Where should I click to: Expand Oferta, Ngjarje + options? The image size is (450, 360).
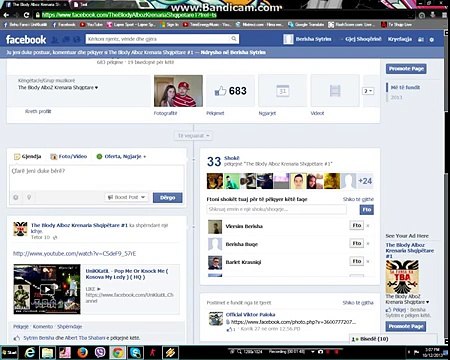pos(121,156)
